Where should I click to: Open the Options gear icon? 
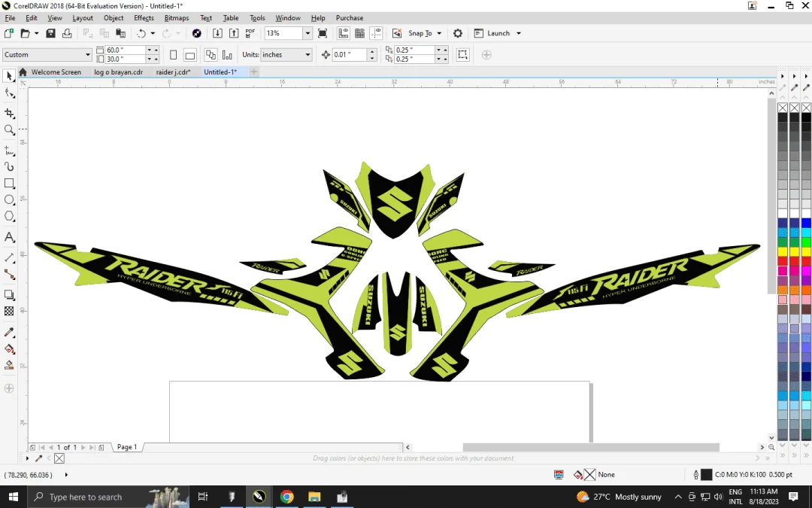pyautogui.click(x=458, y=33)
